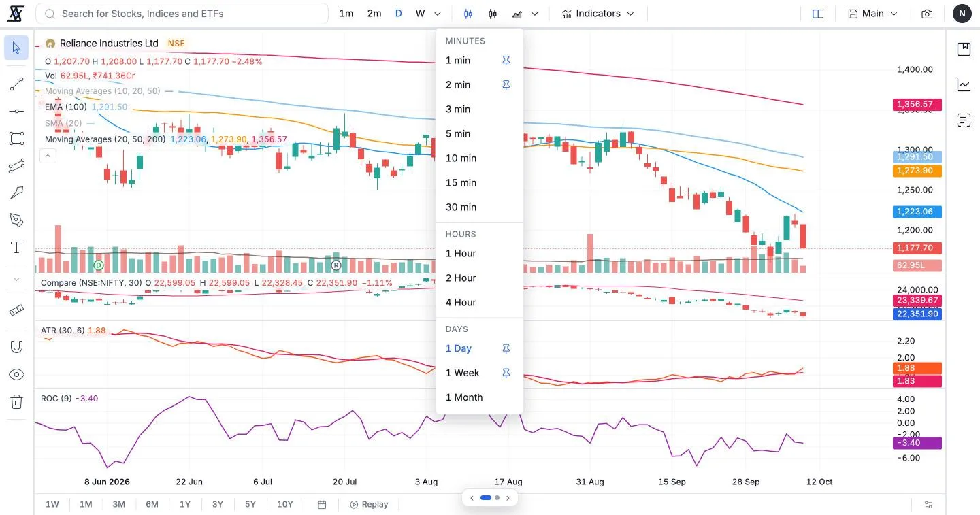Unpin the 1 Week interval
This screenshot has width=980, height=515.
[506, 373]
